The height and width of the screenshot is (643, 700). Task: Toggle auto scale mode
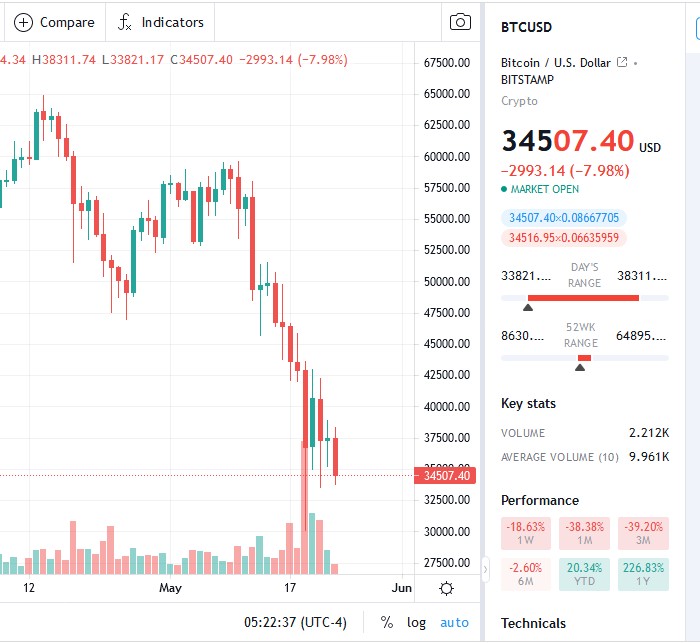(454, 622)
